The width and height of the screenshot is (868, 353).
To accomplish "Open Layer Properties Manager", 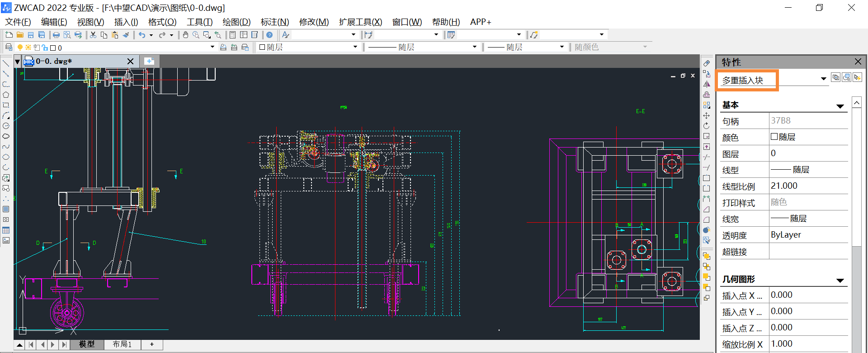I will coord(9,47).
